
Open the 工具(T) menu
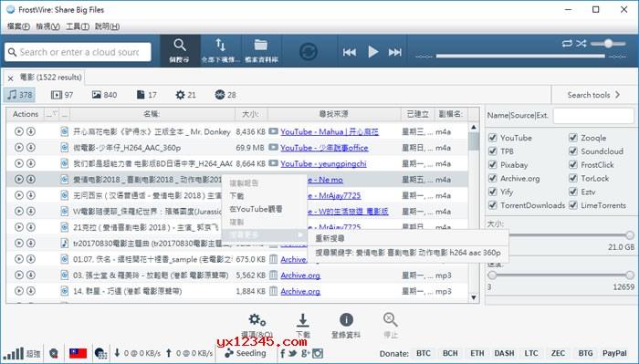pyautogui.click(x=78, y=26)
